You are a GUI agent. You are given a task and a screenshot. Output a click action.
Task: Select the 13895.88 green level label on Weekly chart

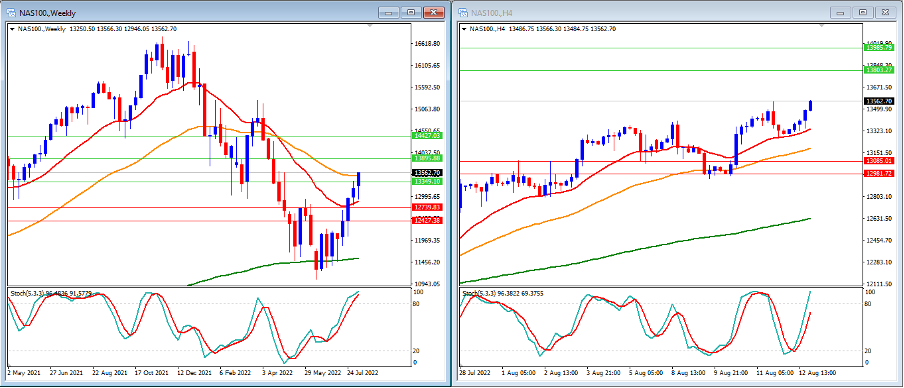(x=427, y=158)
